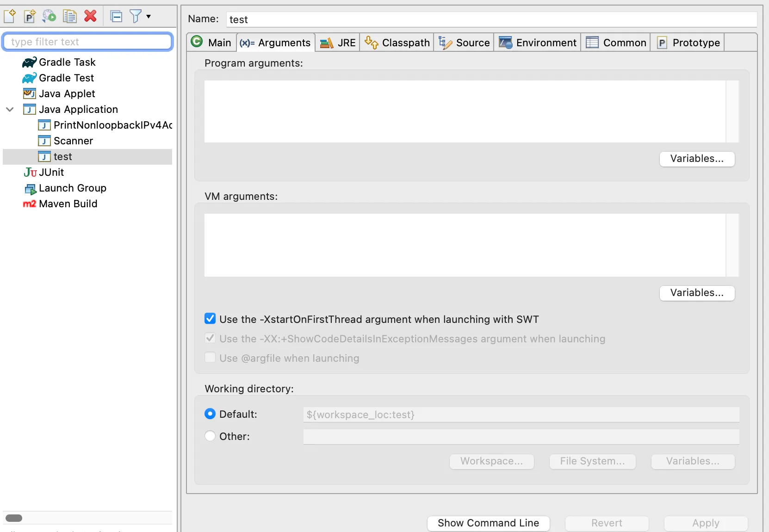Switch to the Source tab
769x532 pixels.
click(464, 43)
